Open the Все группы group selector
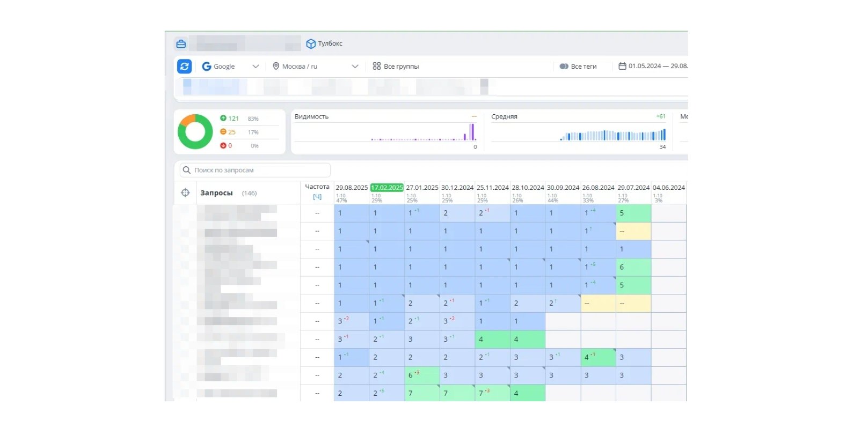868x421 pixels. coord(396,67)
